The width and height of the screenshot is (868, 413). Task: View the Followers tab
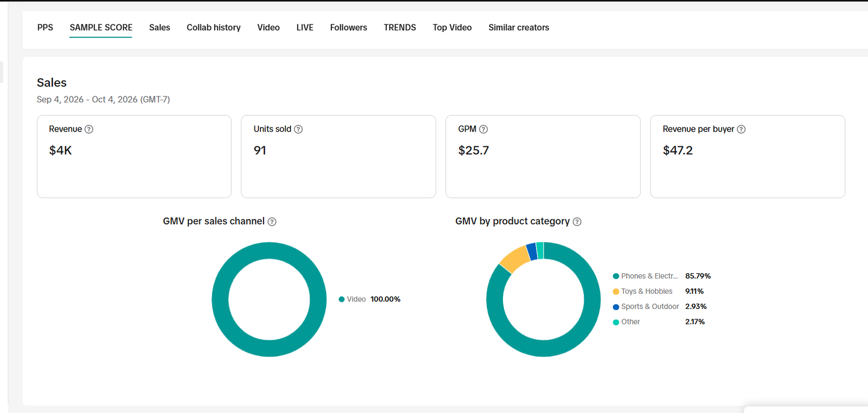(348, 28)
